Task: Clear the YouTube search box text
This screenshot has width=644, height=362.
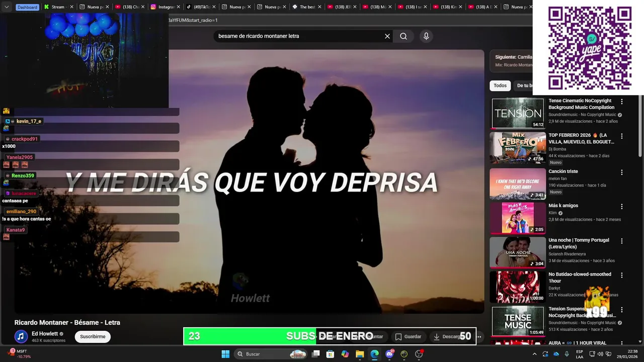Action: point(387,36)
